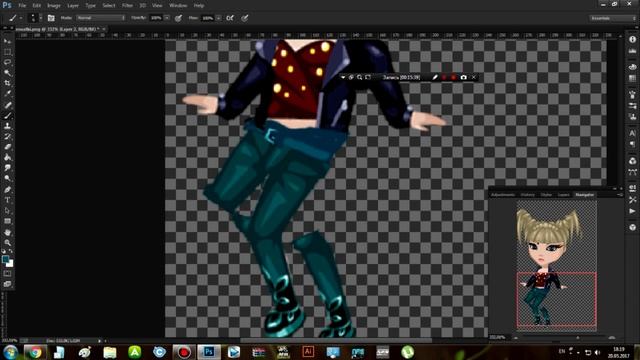Select the Lasso tool
This screenshot has height=360, width=640.
point(7,62)
